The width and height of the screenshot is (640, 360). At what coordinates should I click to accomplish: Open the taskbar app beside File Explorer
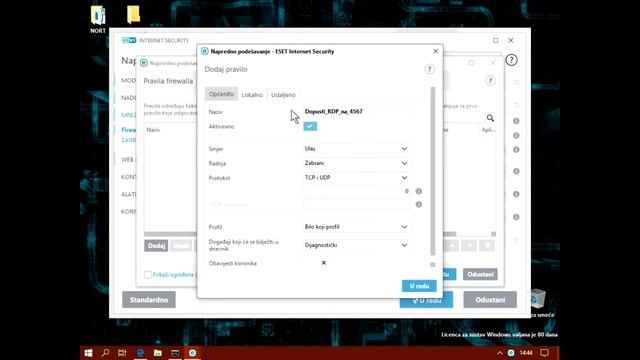[175, 353]
